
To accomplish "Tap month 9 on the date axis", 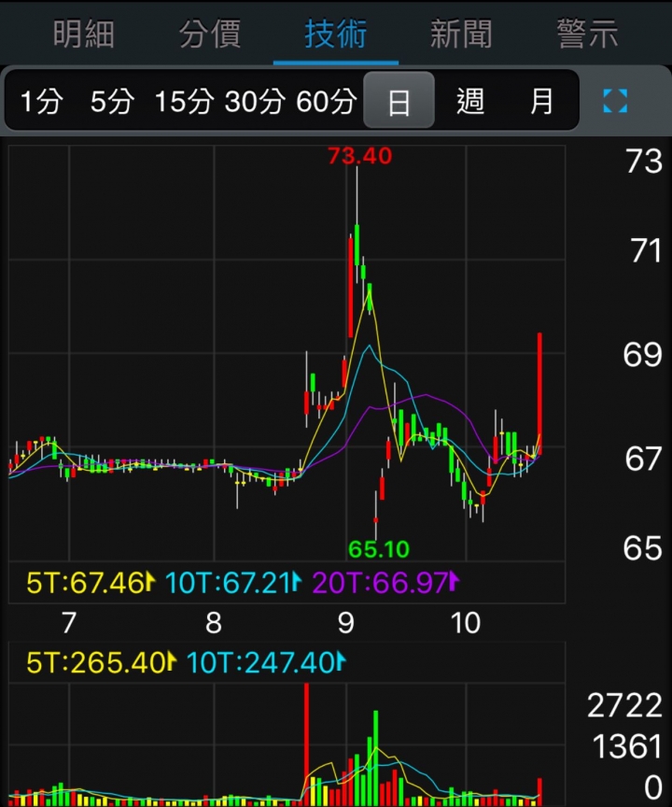I will [346, 623].
